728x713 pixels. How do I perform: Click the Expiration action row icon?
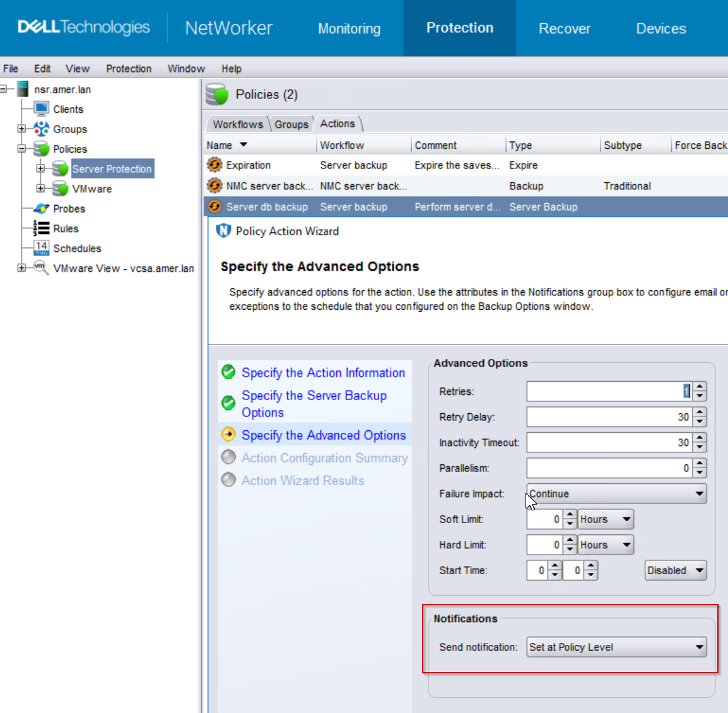coord(214,165)
